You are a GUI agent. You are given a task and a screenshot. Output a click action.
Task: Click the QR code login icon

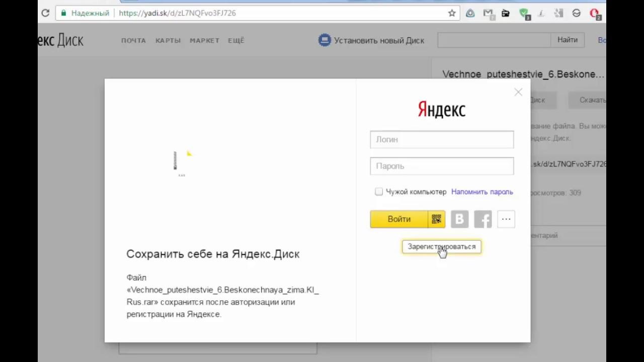click(x=436, y=219)
